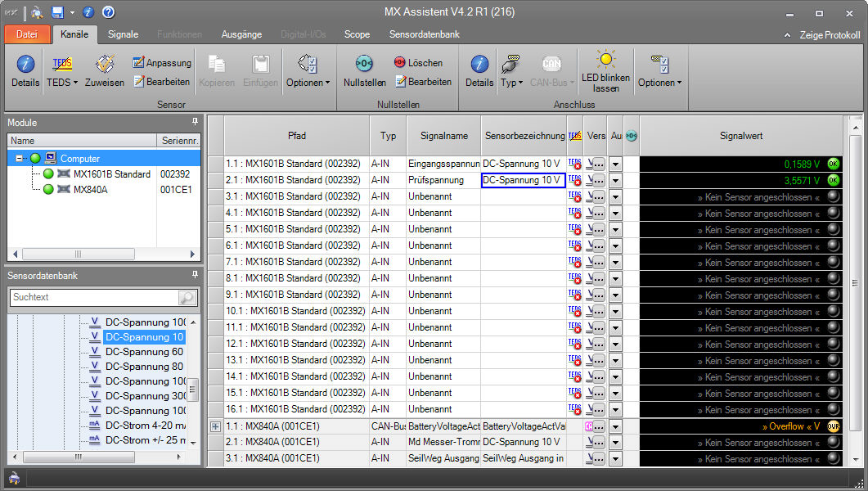Click the LED blinken lassen icon

605,60
